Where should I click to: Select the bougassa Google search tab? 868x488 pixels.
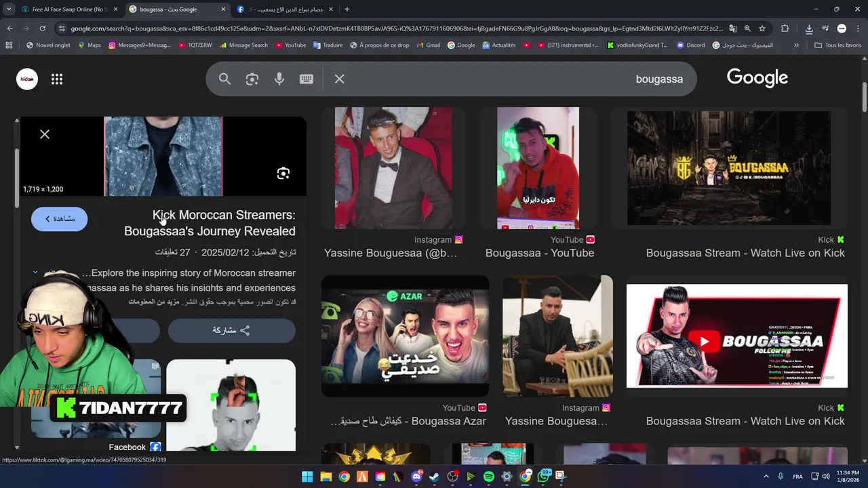point(178,9)
